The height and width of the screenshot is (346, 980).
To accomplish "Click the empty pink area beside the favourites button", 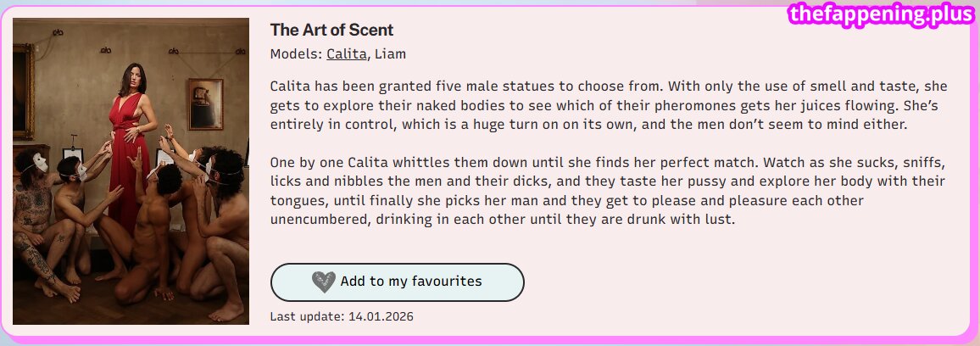I will click(721, 282).
